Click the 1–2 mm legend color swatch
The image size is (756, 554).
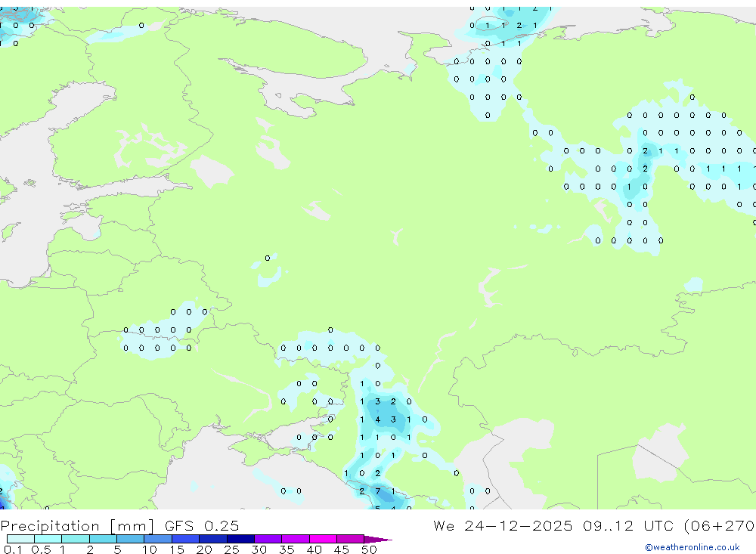click(76, 539)
